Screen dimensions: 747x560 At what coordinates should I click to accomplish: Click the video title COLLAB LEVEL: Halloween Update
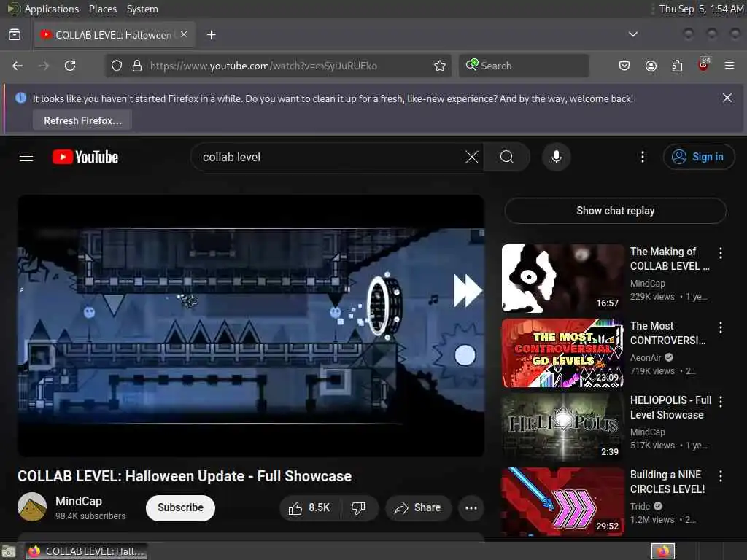[x=185, y=476]
